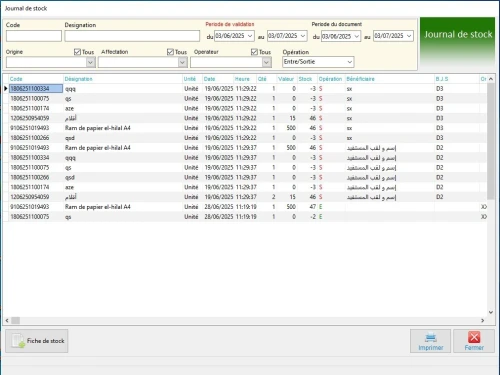This screenshot has width=500, height=375.
Task: Click the E operation in the stock 47 row
Action: (321, 207)
